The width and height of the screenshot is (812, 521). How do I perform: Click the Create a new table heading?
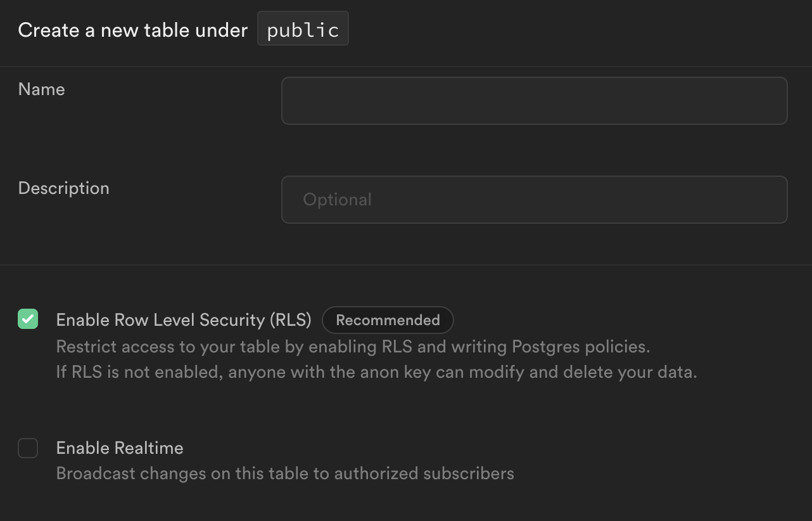(132, 29)
